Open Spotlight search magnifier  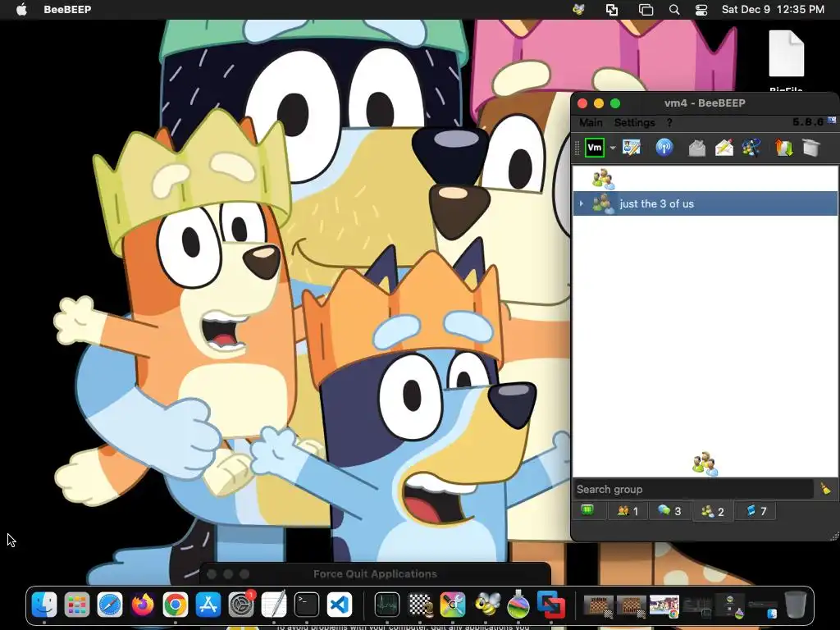coord(674,10)
